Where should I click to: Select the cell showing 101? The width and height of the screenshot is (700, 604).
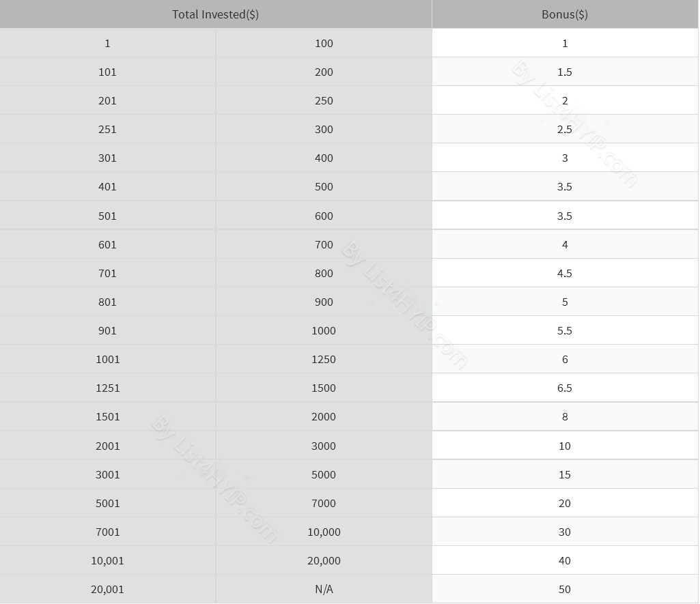[x=108, y=72]
